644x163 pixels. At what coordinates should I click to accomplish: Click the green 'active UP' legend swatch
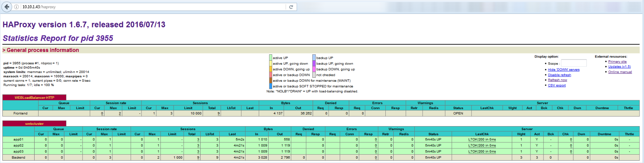pos(271,58)
